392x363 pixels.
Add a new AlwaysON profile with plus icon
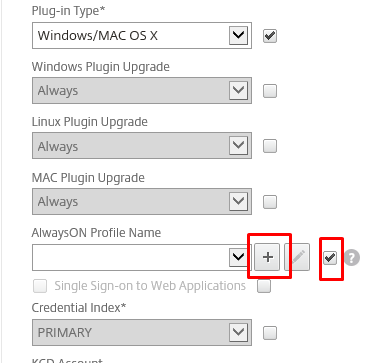tap(268, 257)
